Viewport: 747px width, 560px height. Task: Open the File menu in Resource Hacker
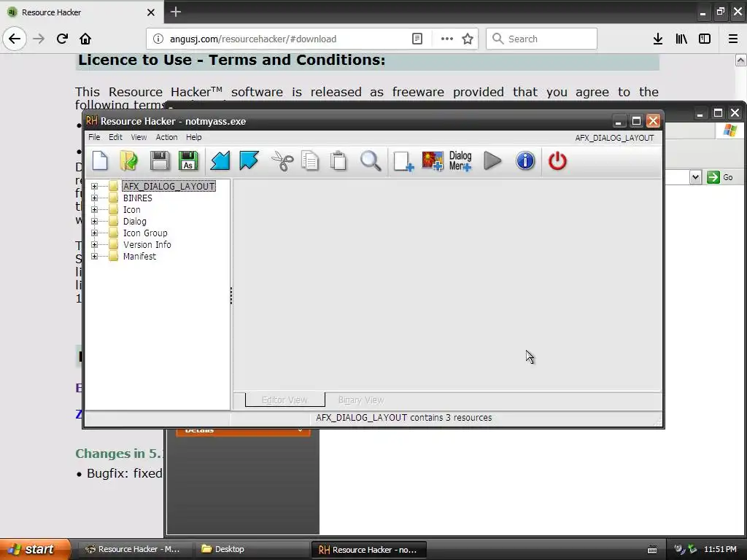94,137
